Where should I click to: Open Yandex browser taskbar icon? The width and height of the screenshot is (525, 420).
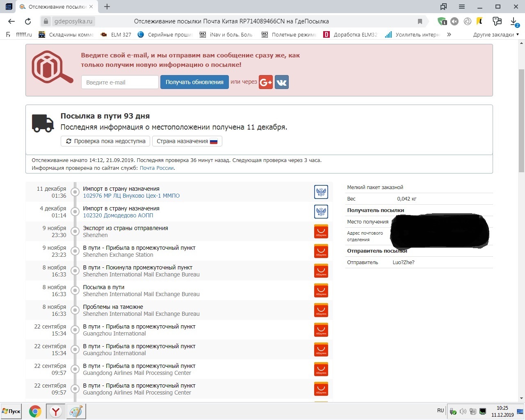55,411
